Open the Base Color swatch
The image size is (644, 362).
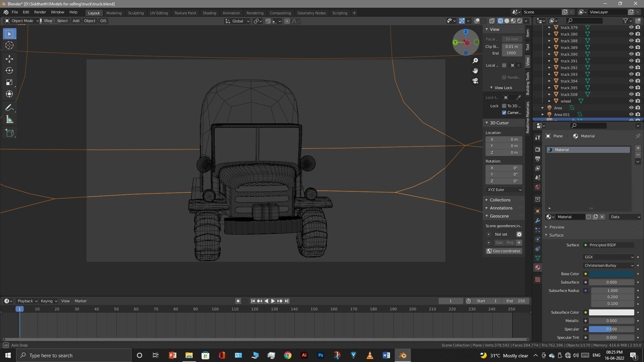click(x=611, y=274)
